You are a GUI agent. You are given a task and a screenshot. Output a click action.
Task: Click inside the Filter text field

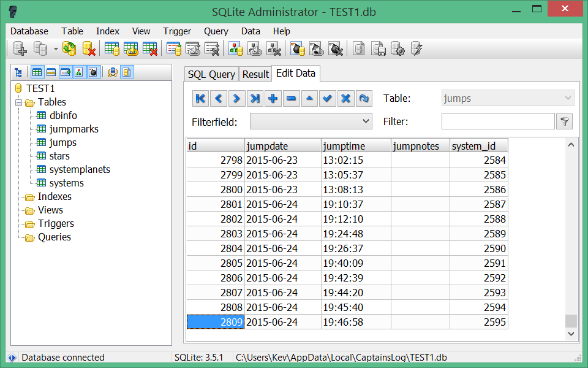(x=498, y=121)
